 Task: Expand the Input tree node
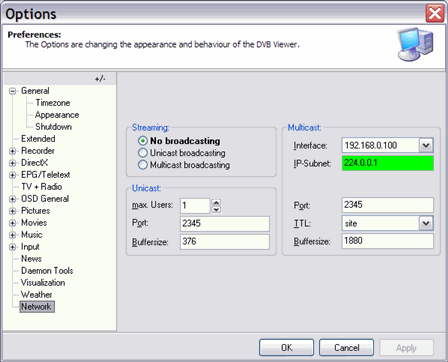12,247
